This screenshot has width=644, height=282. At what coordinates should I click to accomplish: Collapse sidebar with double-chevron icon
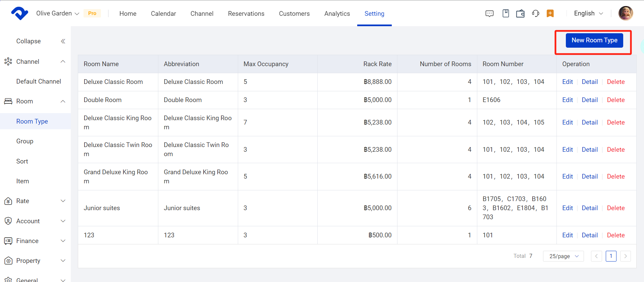[63, 41]
